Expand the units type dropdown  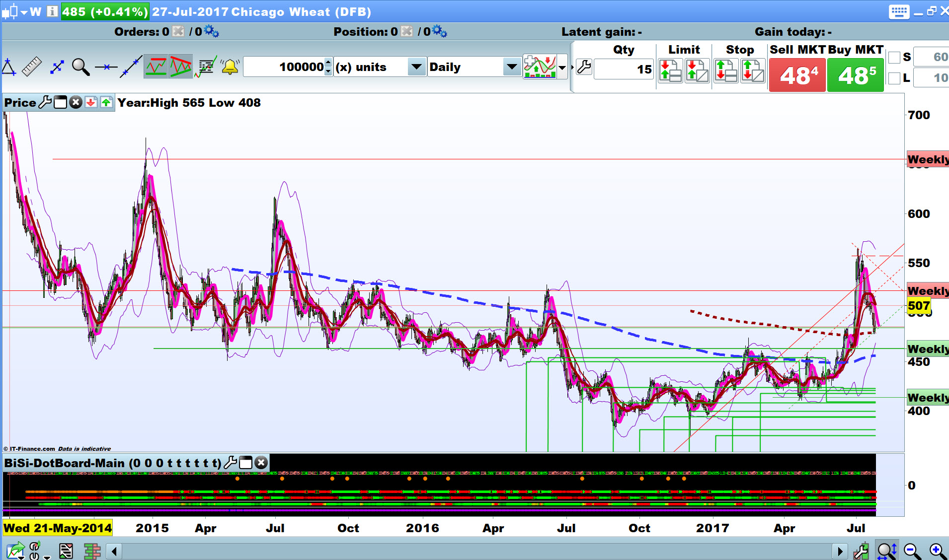(x=416, y=67)
